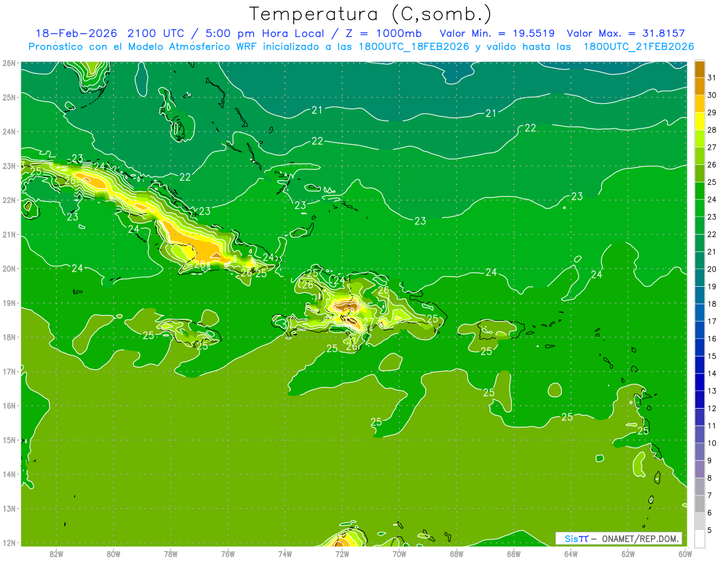The image size is (728, 562).
Task: Click the '66W' longitude axis label
Action: [513, 554]
